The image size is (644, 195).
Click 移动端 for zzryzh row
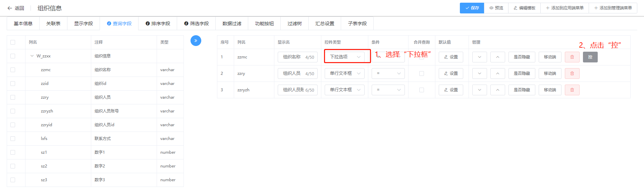tap(550, 90)
